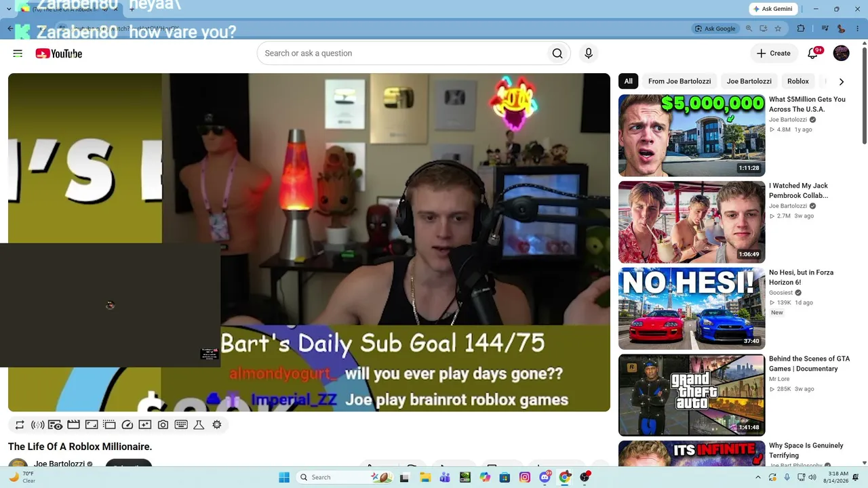This screenshot has width=868, height=488.
Task: Open Copilot from the taskbar
Action: pos(485,477)
